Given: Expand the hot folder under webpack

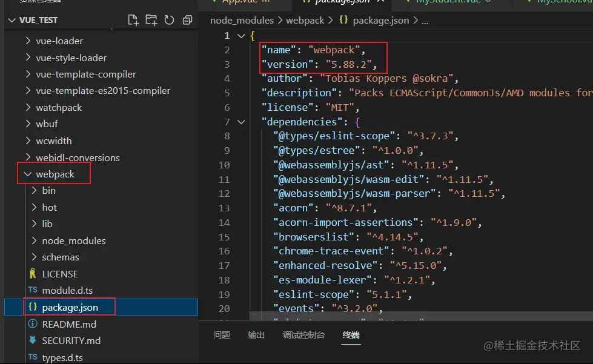Looking at the screenshot, I should (x=34, y=207).
